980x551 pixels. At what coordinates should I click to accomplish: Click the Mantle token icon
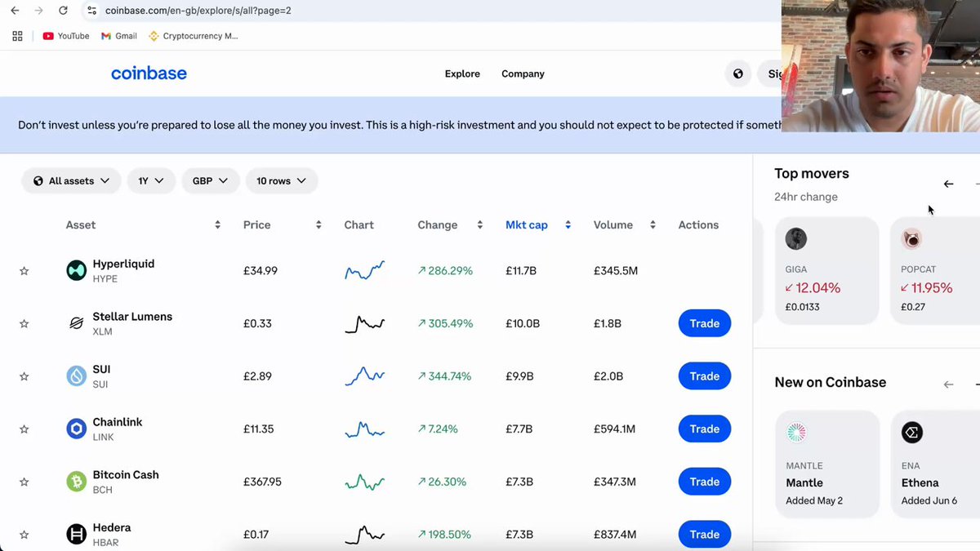tap(796, 433)
